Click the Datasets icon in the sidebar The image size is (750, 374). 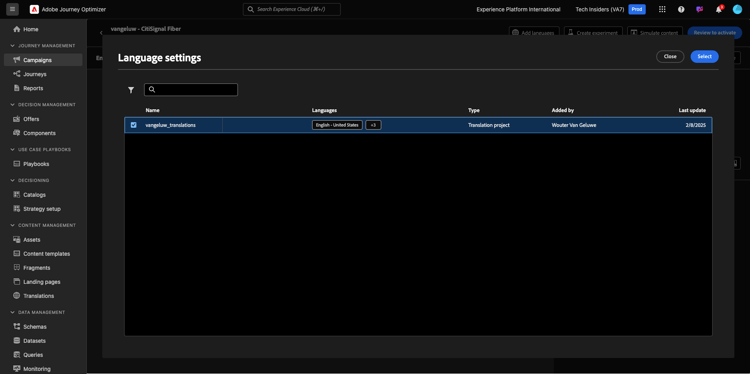(x=17, y=341)
